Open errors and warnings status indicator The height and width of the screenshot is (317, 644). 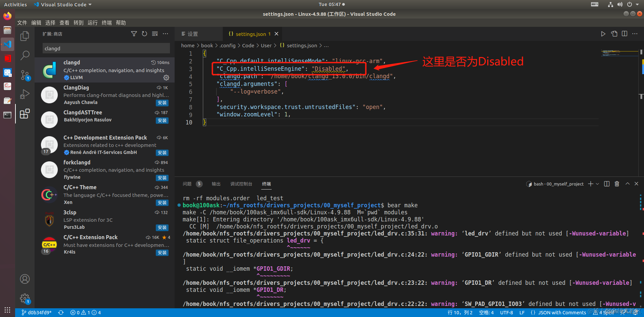tap(86, 313)
